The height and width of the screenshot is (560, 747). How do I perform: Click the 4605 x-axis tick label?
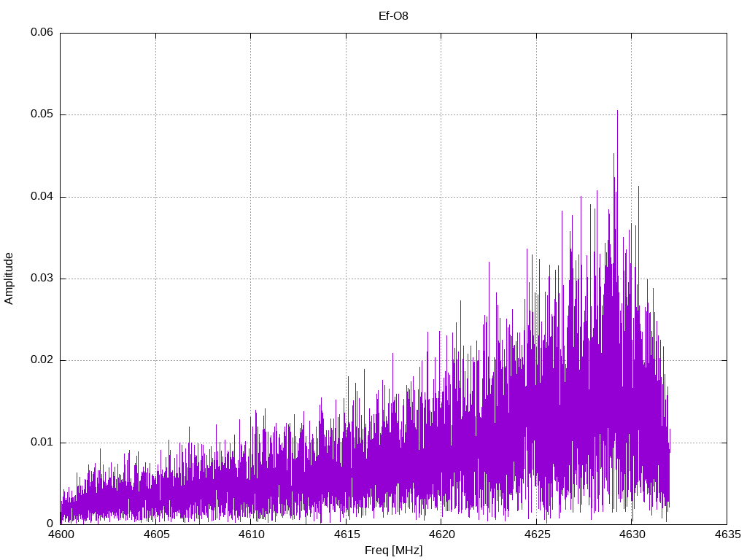156,534
